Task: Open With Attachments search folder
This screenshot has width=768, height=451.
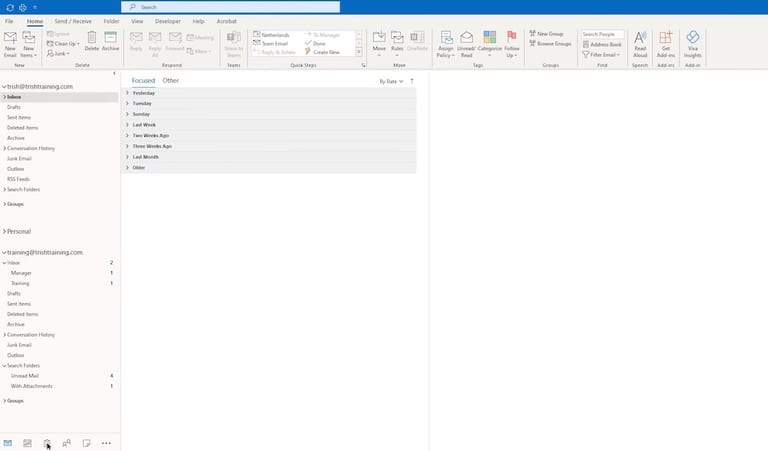Action: coord(31,386)
